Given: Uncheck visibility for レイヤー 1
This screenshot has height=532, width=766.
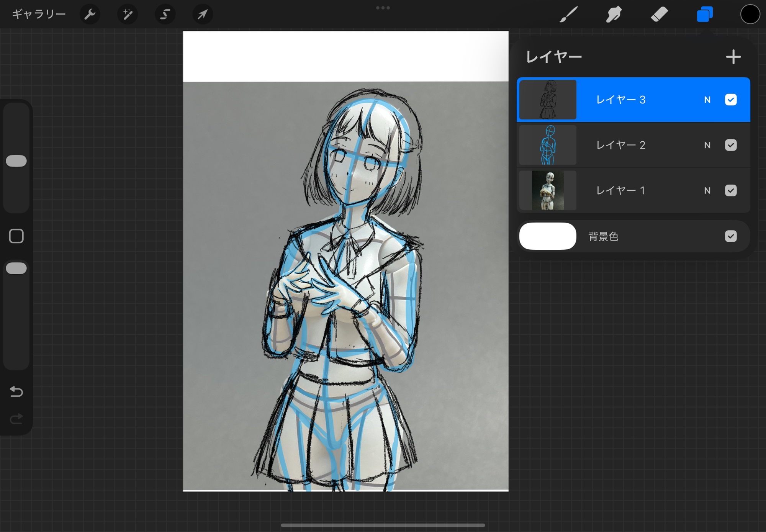Looking at the screenshot, I should coord(730,190).
